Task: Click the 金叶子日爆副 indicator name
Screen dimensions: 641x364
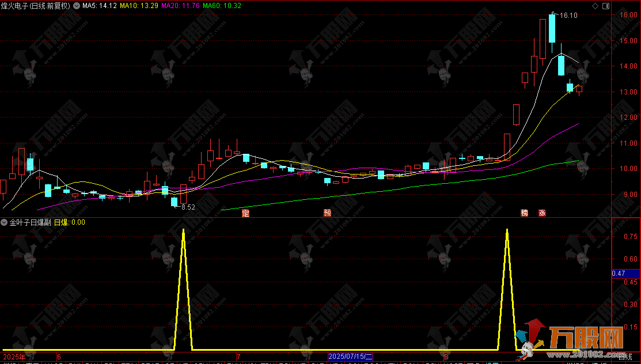Action: tap(31, 222)
